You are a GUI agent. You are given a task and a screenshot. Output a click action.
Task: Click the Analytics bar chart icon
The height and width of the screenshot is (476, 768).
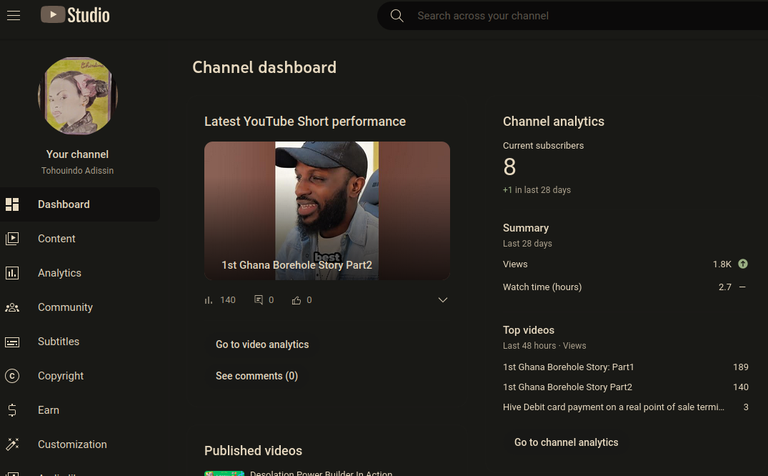point(12,273)
